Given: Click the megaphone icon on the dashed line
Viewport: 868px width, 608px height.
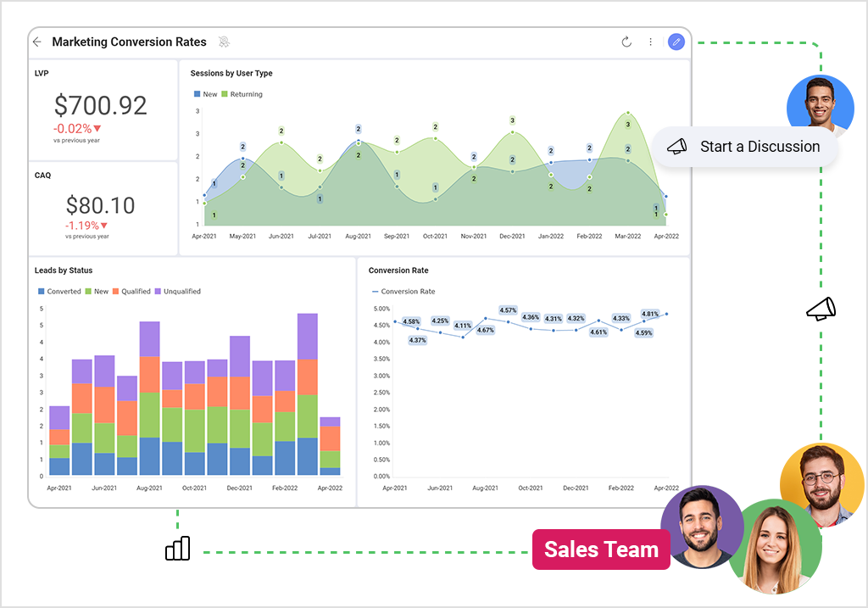Looking at the screenshot, I should 821,310.
